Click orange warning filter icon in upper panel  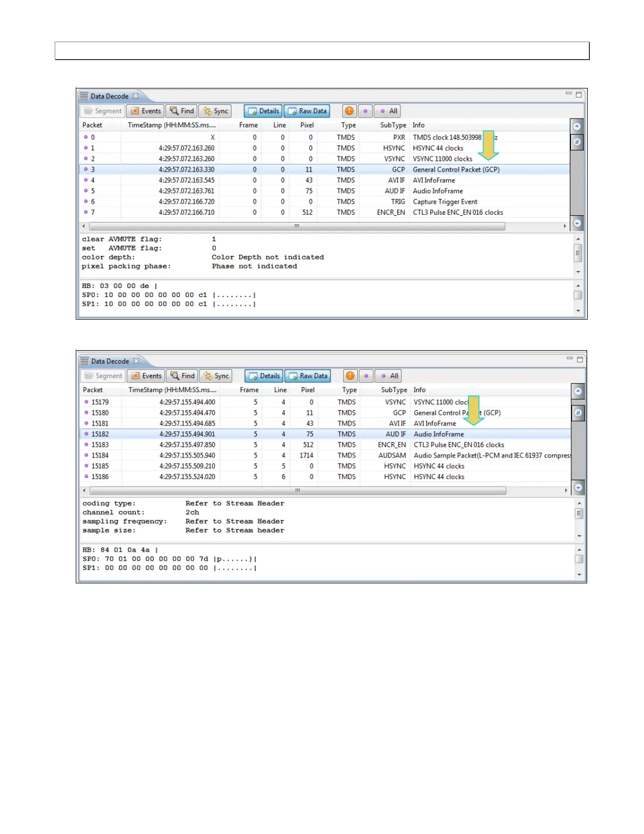tap(349, 111)
